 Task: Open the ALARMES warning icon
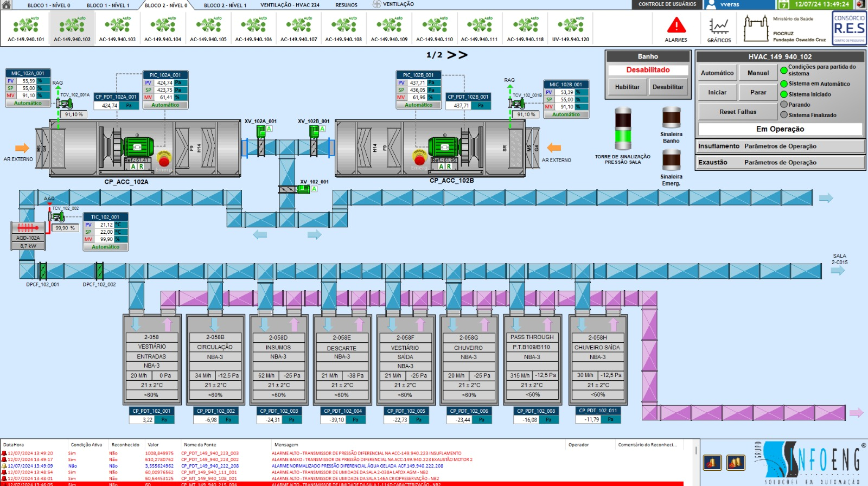click(676, 26)
